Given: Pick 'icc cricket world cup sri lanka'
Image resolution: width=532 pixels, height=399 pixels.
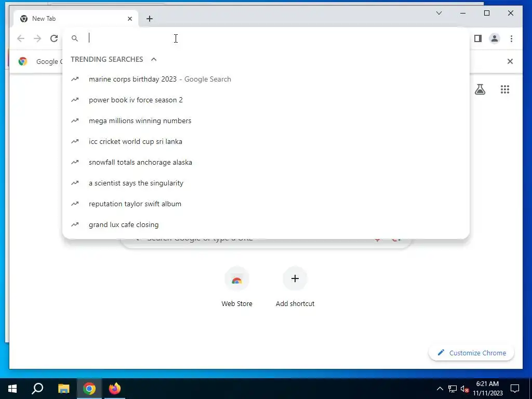Looking at the screenshot, I should tap(266, 141).
